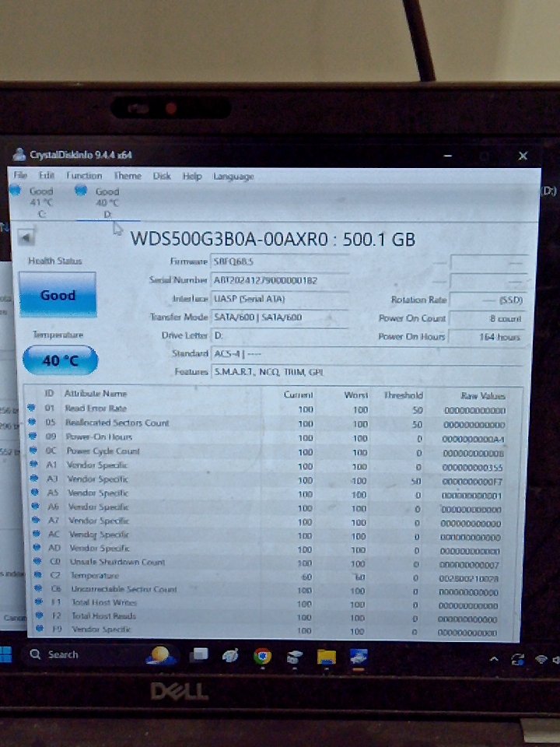
Task: Open the Function menu
Action: click(84, 177)
